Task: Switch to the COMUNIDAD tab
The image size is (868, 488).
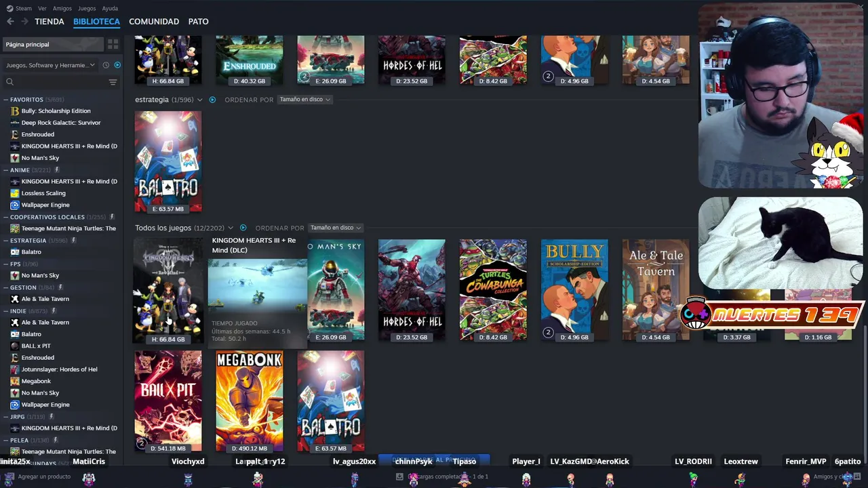Action: pyautogui.click(x=154, y=22)
